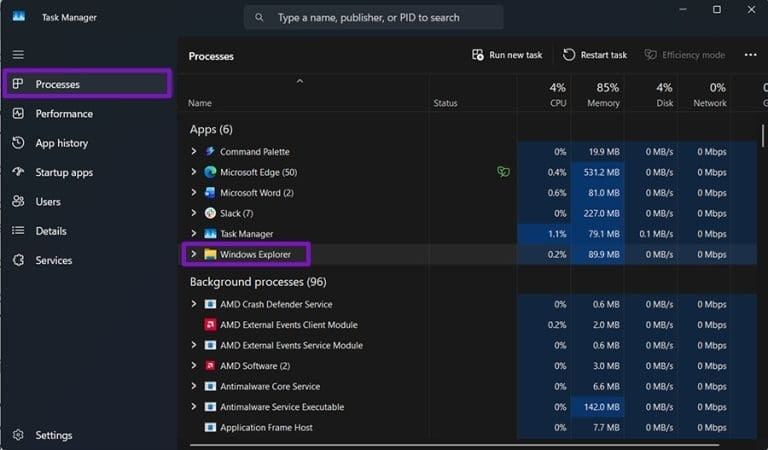
Task: Open the three-dots more options menu
Action: point(750,55)
